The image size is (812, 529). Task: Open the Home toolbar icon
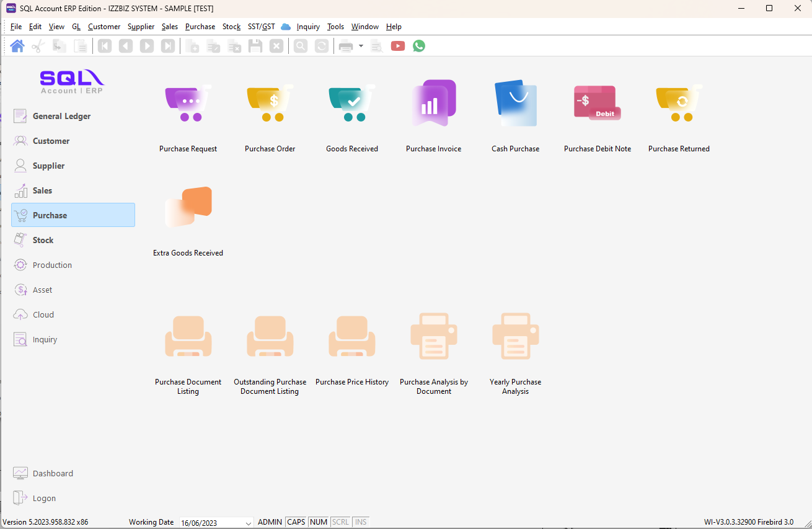click(17, 46)
